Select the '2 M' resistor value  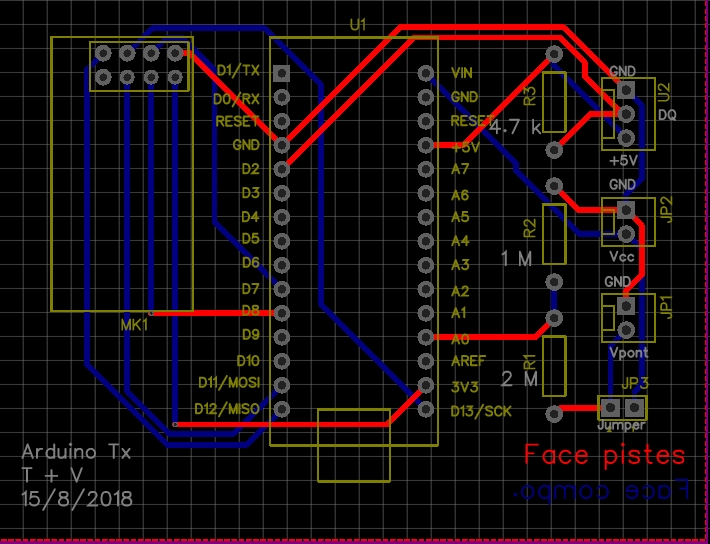click(520, 379)
